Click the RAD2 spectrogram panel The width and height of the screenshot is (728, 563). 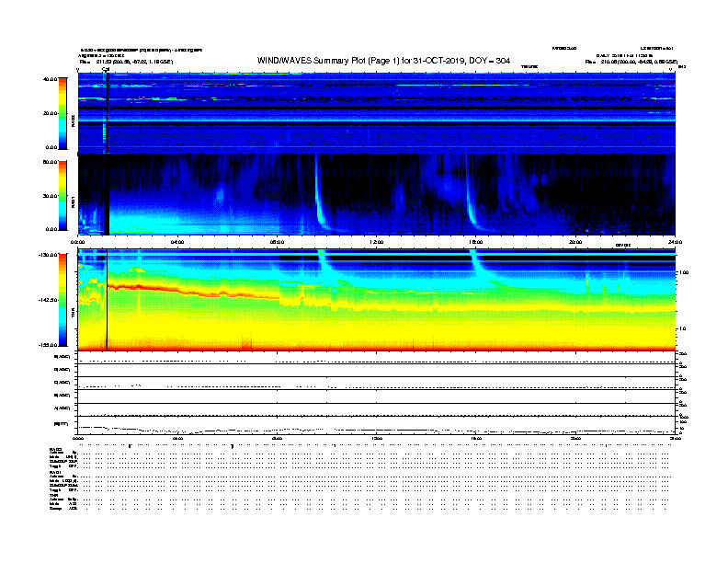point(377,113)
